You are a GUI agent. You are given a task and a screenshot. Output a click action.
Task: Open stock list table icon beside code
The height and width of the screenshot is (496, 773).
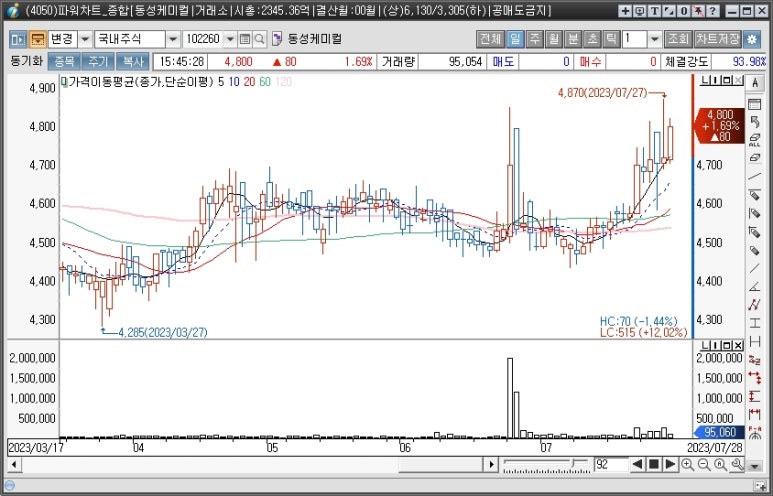point(245,39)
